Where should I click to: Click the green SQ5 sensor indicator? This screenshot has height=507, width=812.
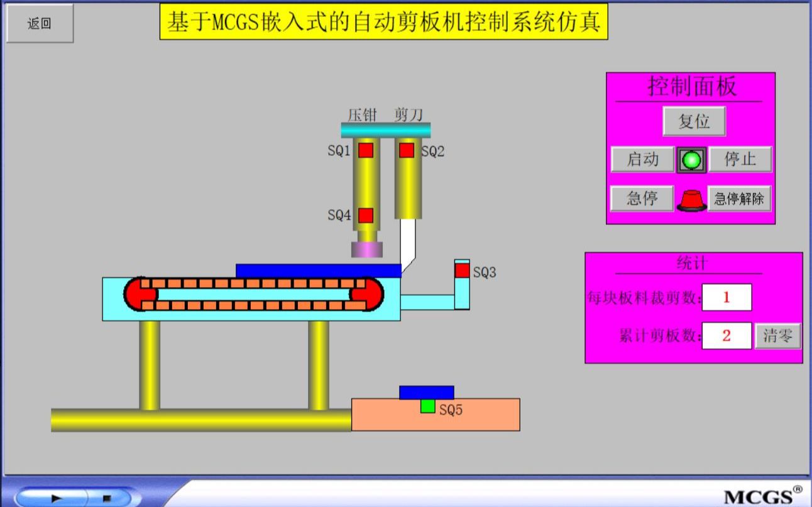coord(427,408)
